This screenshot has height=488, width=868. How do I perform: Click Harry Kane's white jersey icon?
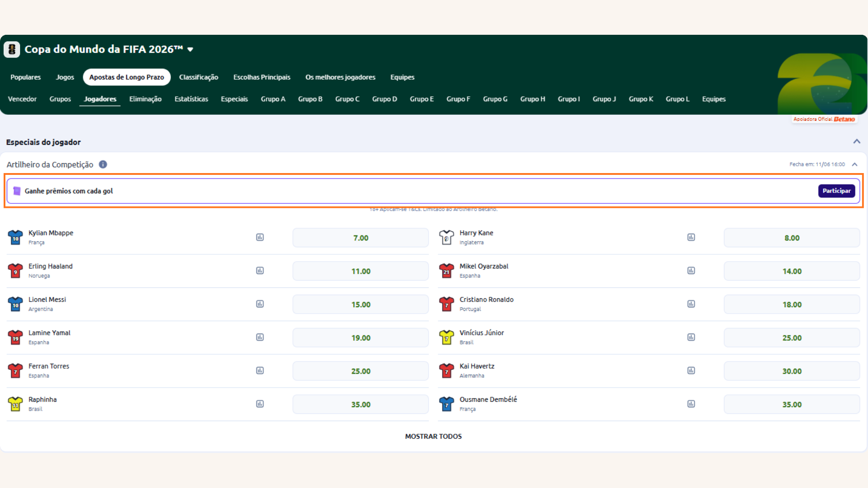coord(447,237)
